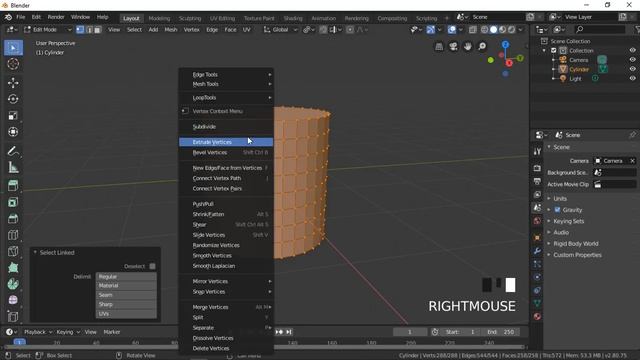This screenshot has height=360, width=640.
Task: Choose Delete Vertices from context menu
Action: click(x=226, y=348)
